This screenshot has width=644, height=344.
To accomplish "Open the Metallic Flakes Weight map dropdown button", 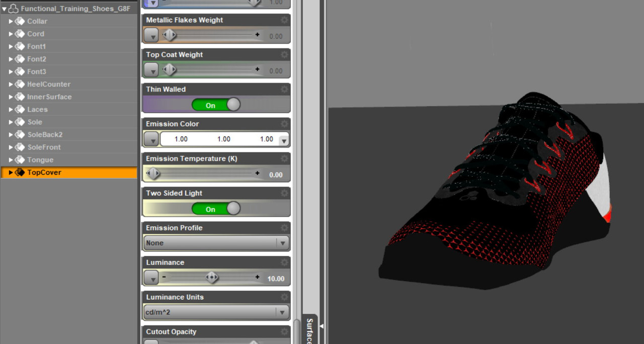I will (151, 36).
